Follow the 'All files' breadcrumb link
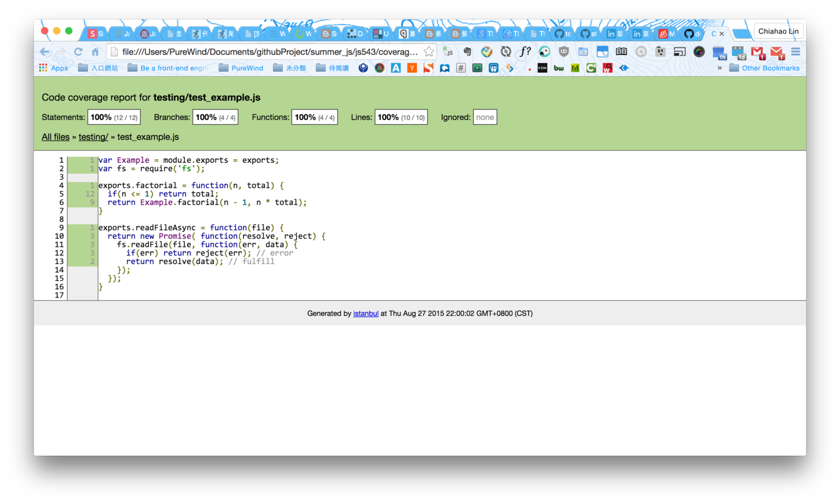The height and width of the screenshot is (504, 840). (x=55, y=137)
